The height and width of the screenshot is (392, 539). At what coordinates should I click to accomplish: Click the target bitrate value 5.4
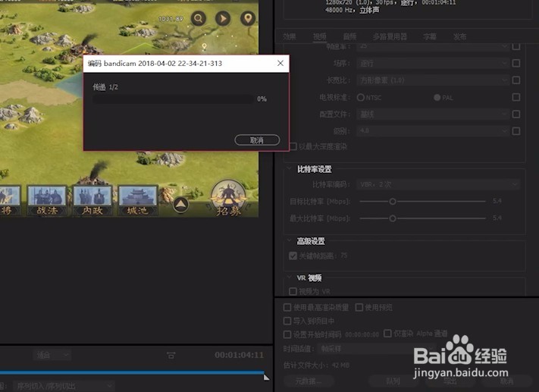[497, 201]
